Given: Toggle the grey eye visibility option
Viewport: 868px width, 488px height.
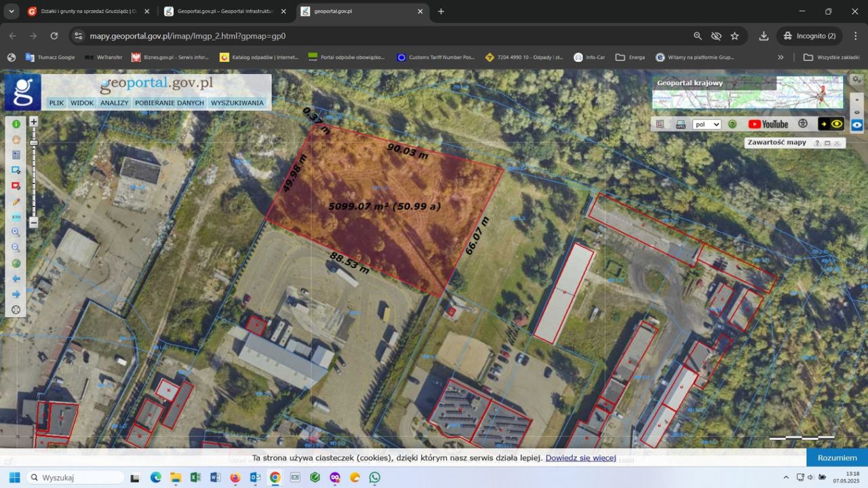Looking at the screenshot, I should click(x=857, y=112).
